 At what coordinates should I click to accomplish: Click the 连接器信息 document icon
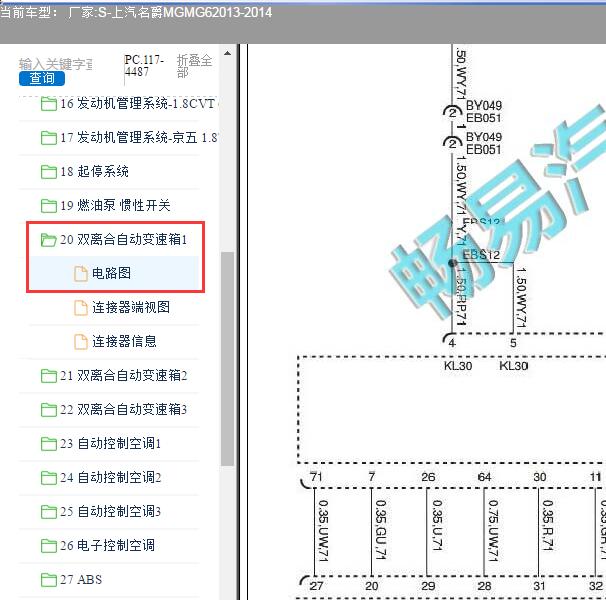[80, 342]
